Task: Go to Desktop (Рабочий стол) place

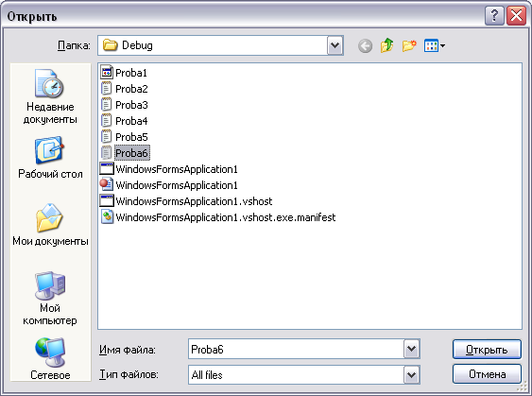Action: click(x=50, y=158)
